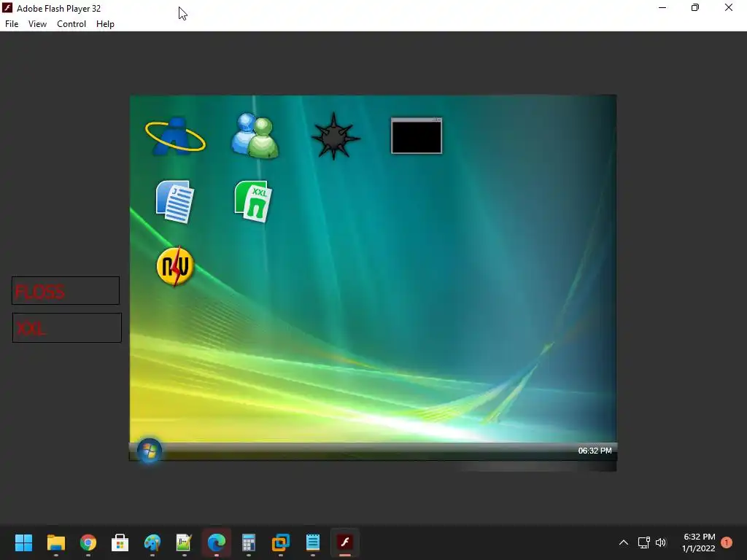
Task: Open the black spiked mine icon
Action: tap(335, 136)
